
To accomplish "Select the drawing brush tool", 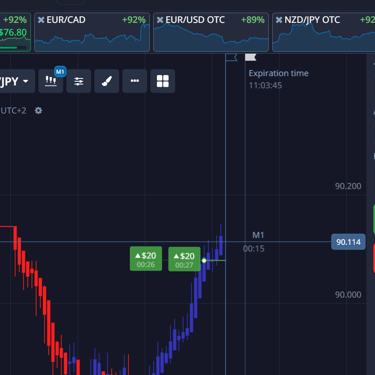I will tap(107, 81).
